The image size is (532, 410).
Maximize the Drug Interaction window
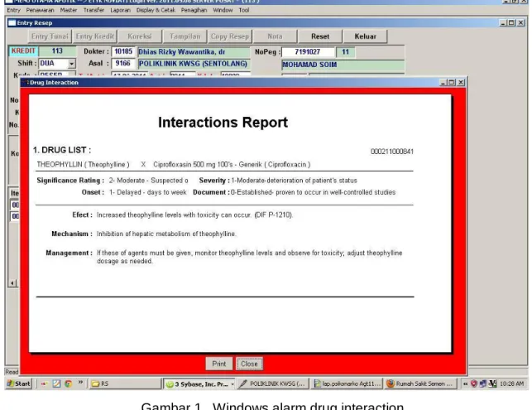coord(452,83)
